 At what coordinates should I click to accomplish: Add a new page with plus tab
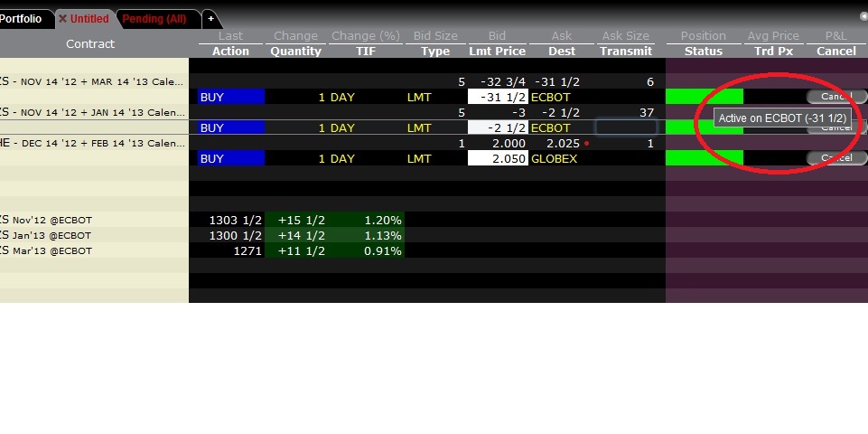tap(211, 19)
